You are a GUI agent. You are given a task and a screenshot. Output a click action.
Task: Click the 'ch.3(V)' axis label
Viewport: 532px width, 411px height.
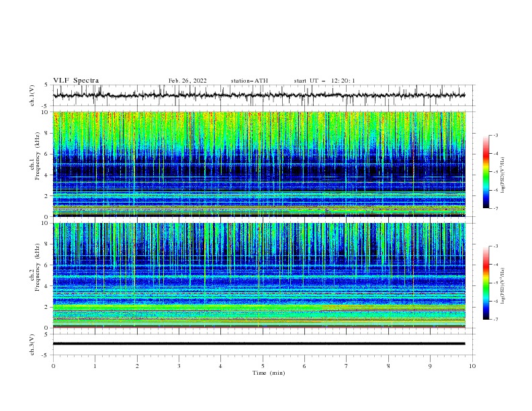[x=32, y=345]
